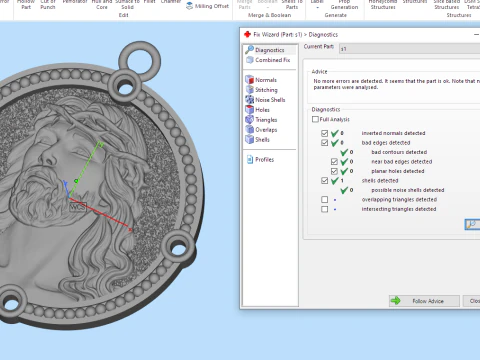Toggle near bad edges detected checkbox
480x360 pixels.
(x=334, y=162)
